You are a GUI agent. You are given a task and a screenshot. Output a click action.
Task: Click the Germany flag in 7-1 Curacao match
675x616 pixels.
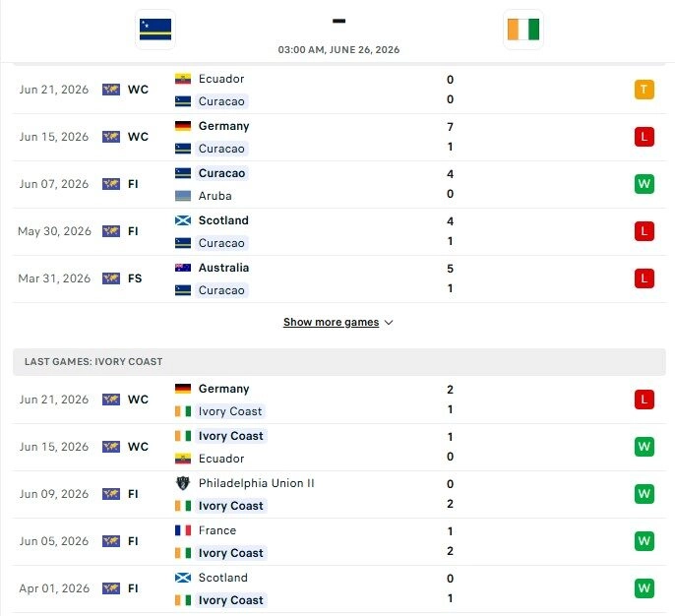pyautogui.click(x=183, y=126)
